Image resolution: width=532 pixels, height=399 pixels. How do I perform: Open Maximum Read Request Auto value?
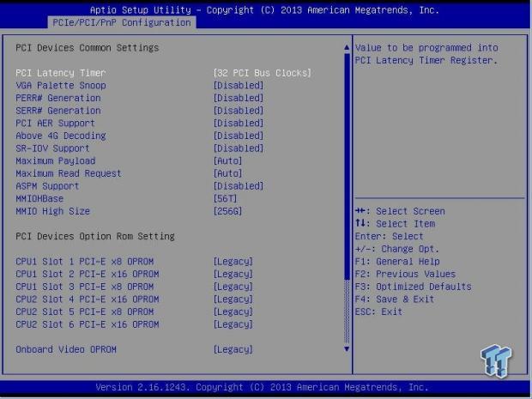click(x=227, y=173)
